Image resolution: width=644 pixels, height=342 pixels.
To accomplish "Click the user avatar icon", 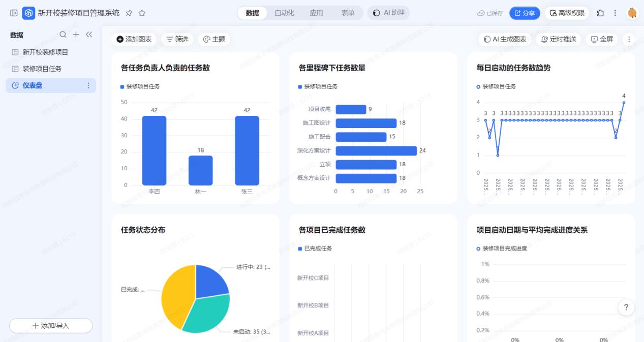I will coord(632,13).
